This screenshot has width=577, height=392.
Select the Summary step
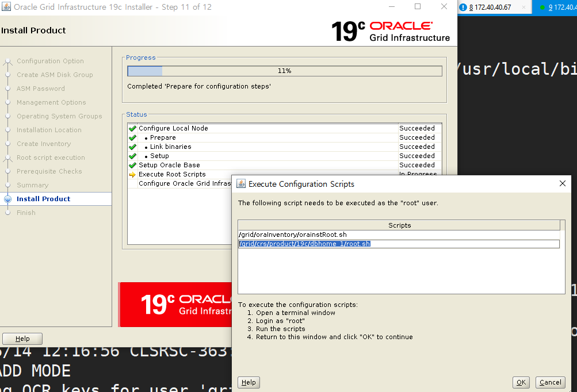tap(32, 185)
